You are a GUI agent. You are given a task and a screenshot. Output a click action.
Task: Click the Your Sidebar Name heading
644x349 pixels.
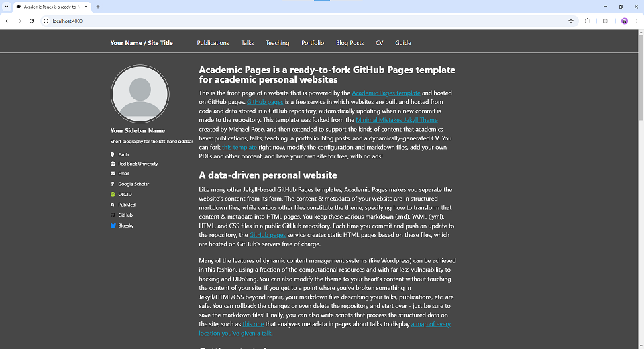pyautogui.click(x=138, y=130)
